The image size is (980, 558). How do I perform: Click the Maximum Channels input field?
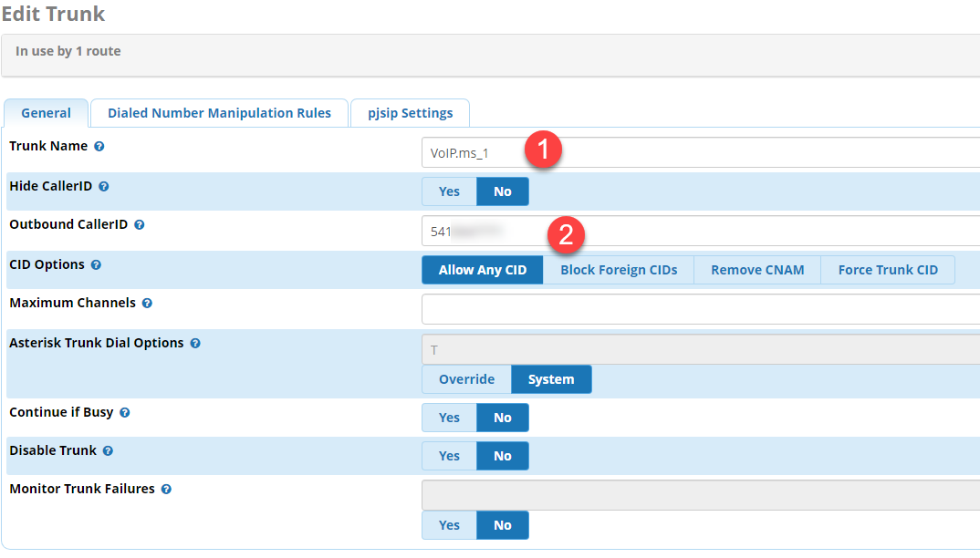point(700,309)
